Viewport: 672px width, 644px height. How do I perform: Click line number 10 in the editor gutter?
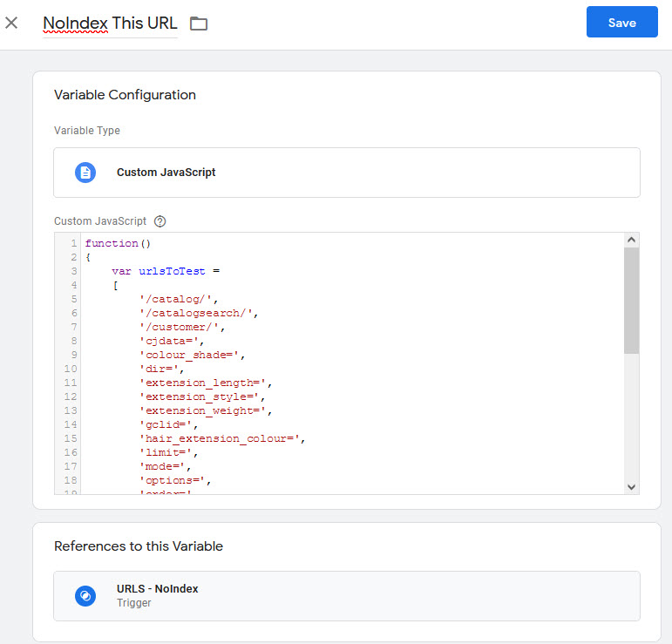[x=71, y=369]
